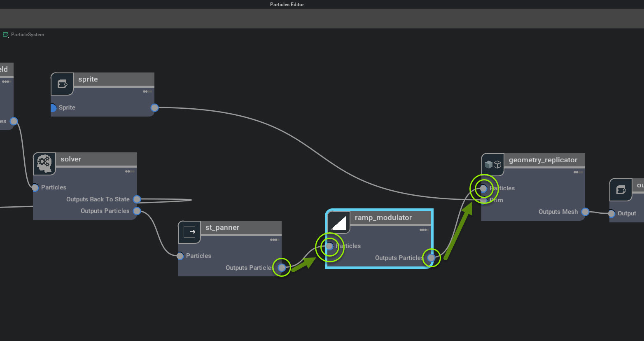Click solver Outputs Particles port
Screen dimensions: 644x341
pos(137,211)
